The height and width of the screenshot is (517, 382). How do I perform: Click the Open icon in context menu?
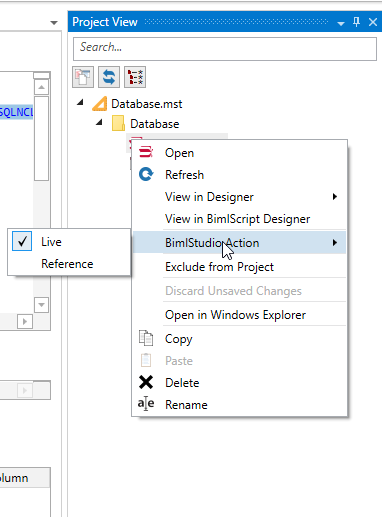pos(146,152)
